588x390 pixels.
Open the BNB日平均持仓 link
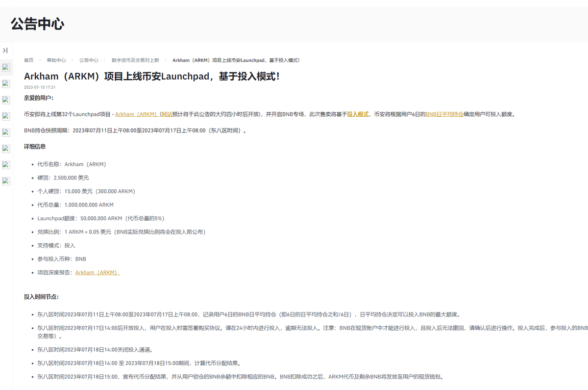(x=444, y=114)
